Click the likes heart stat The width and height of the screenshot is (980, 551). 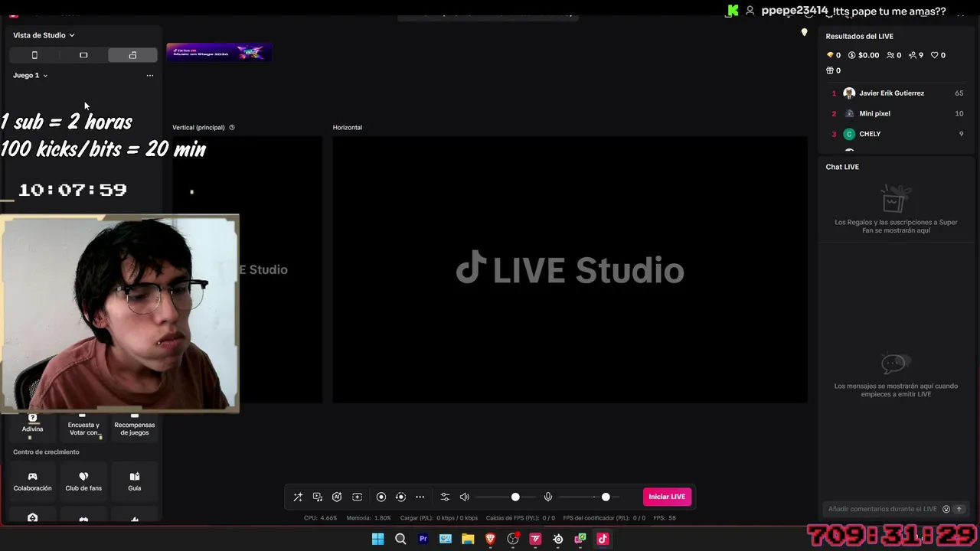pos(938,55)
